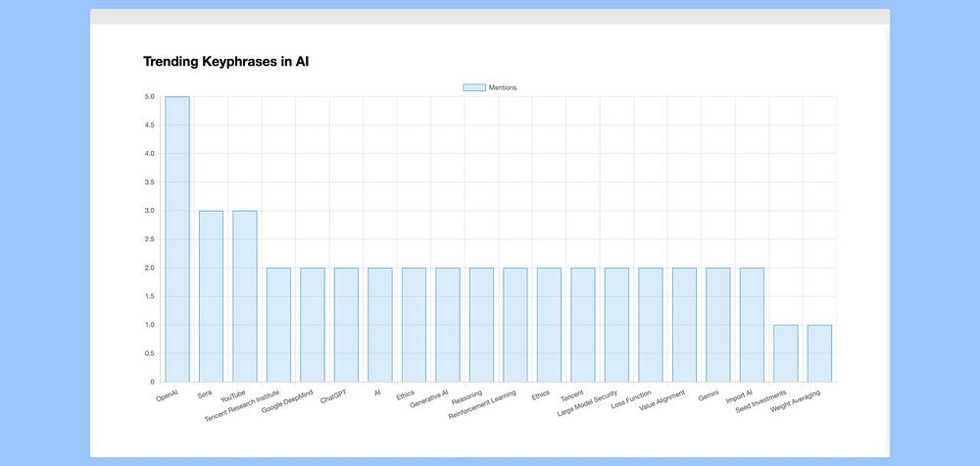
Task: Click the 'Trending Keyphrases in AI' heading
Action: tap(226, 61)
